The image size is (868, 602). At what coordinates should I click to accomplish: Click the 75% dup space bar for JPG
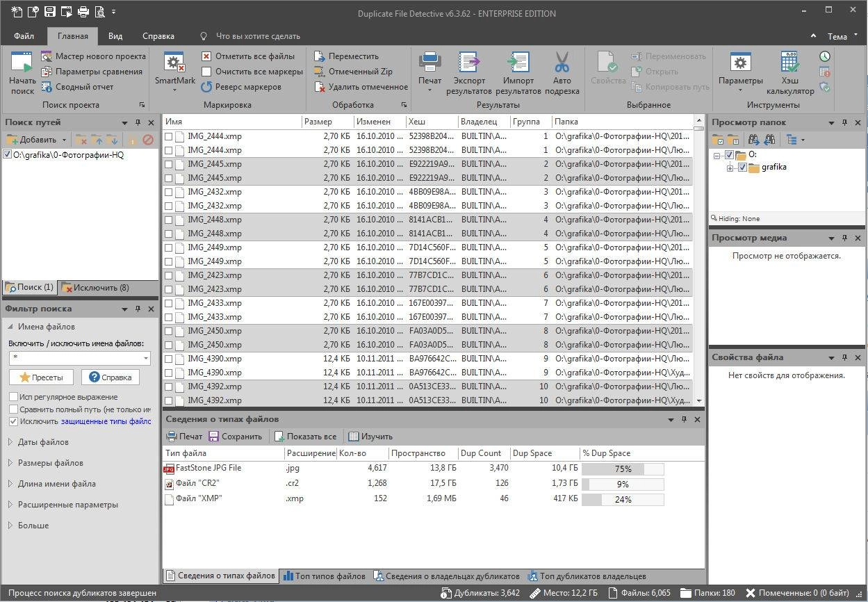[x=623, y=469]
